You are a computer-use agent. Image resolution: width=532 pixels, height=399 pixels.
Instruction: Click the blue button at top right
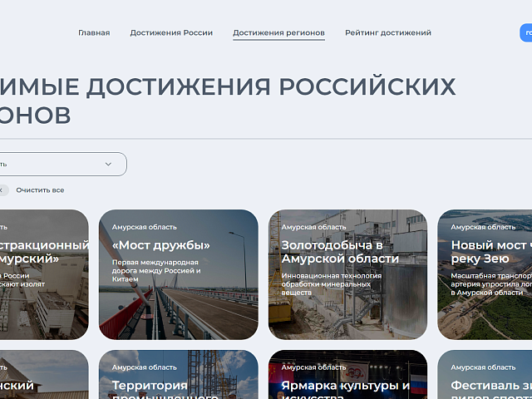click(x=526, y=33)
